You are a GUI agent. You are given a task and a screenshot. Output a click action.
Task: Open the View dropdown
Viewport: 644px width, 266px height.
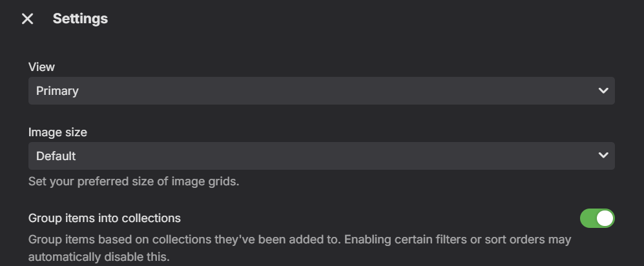pyautogui.click(x=321, y=91)
